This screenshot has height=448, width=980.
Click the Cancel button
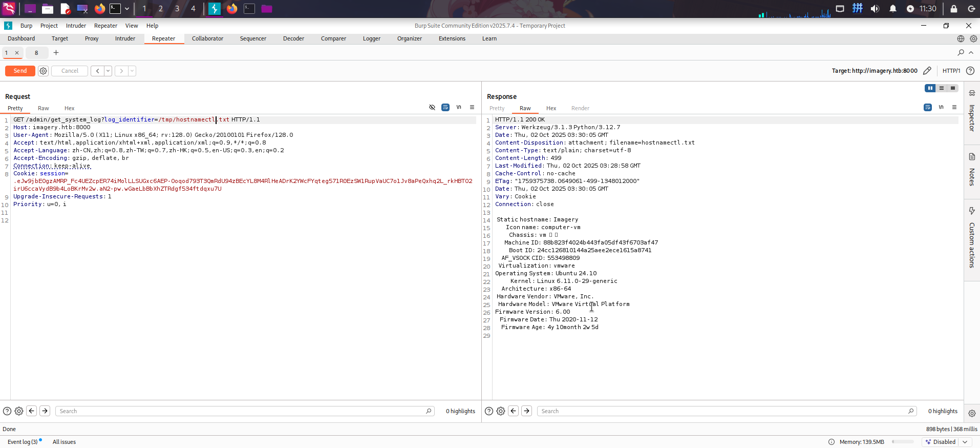70,71
